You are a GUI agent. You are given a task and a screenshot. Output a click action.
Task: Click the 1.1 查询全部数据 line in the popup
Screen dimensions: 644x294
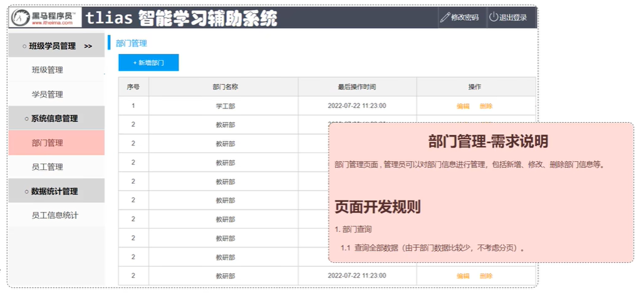pyautogui.click(x=433, y=248)
